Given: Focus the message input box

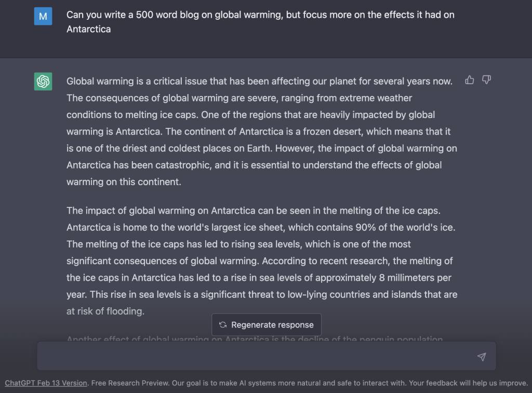Looking at the screenshot, I should click(267, 356).
